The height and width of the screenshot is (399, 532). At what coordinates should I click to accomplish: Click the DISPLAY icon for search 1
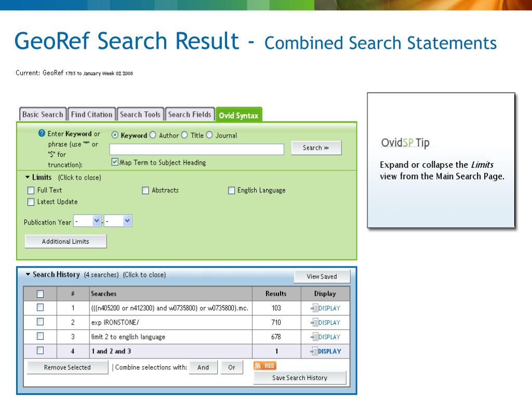point(314,308)
